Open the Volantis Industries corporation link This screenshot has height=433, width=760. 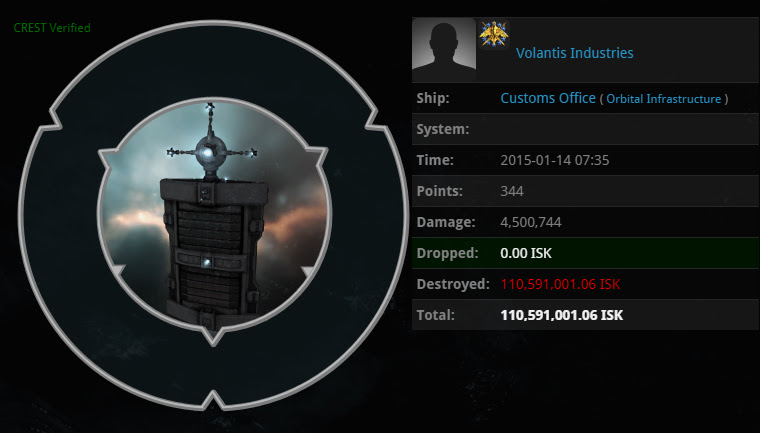click(x=574, y=53)
